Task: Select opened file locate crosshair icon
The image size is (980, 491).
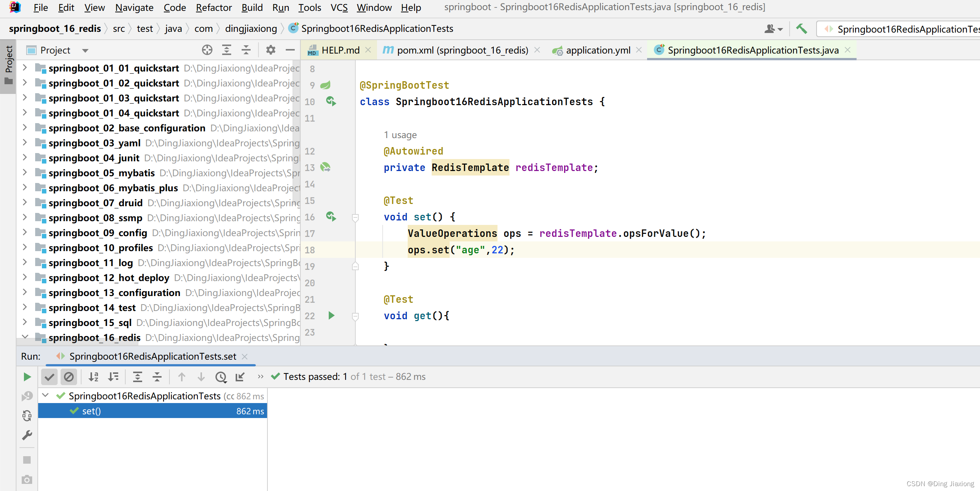Action: pos(207,50)
